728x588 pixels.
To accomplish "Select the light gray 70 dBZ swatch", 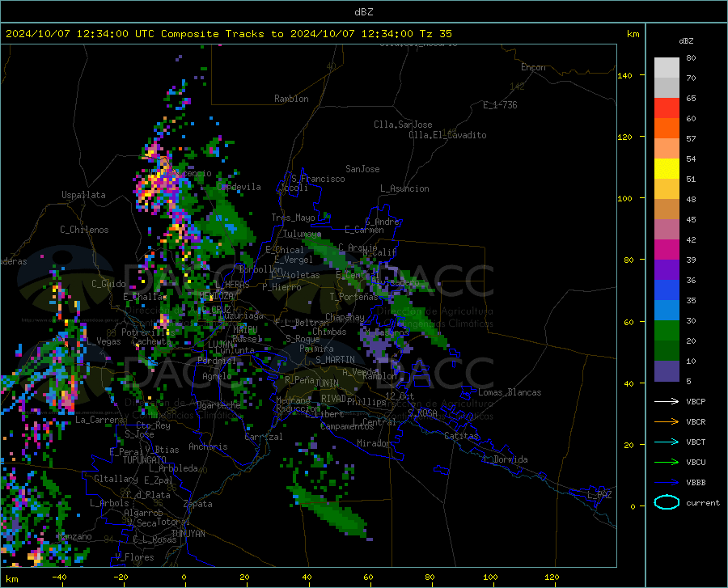I will [x=667, y=68].
